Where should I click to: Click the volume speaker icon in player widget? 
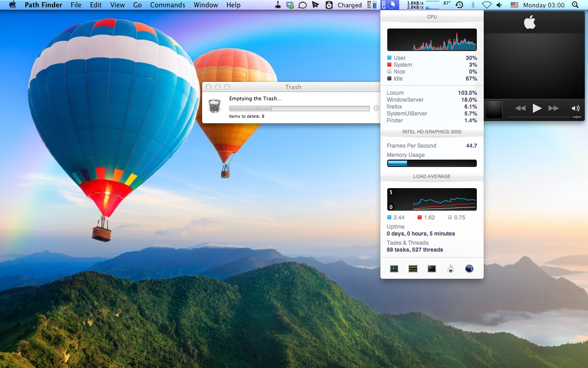coord(576,109)
